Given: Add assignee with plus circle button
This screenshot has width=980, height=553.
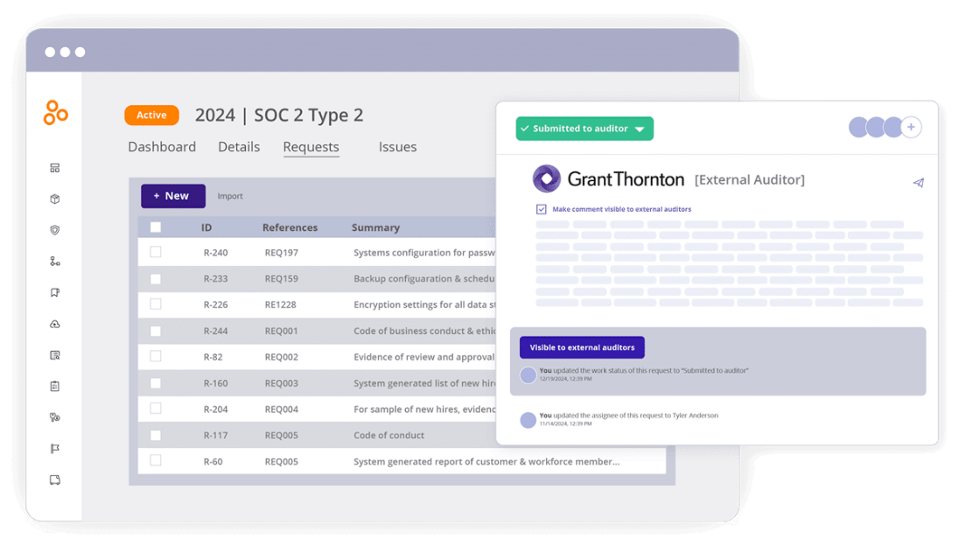Looking at the screenshot, I should point(911,128).
